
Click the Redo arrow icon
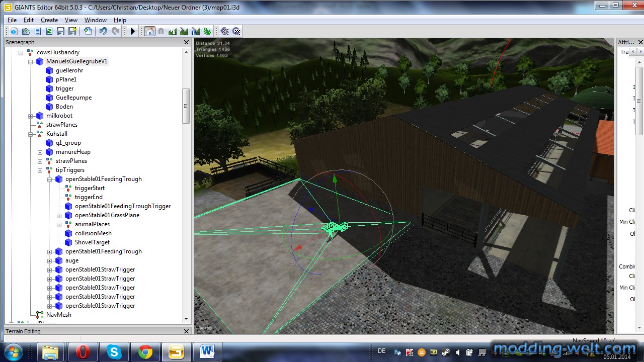coord(115,31)
